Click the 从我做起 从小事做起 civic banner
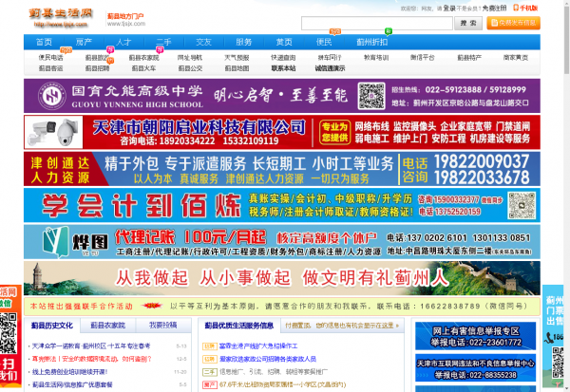 point(285,278)
